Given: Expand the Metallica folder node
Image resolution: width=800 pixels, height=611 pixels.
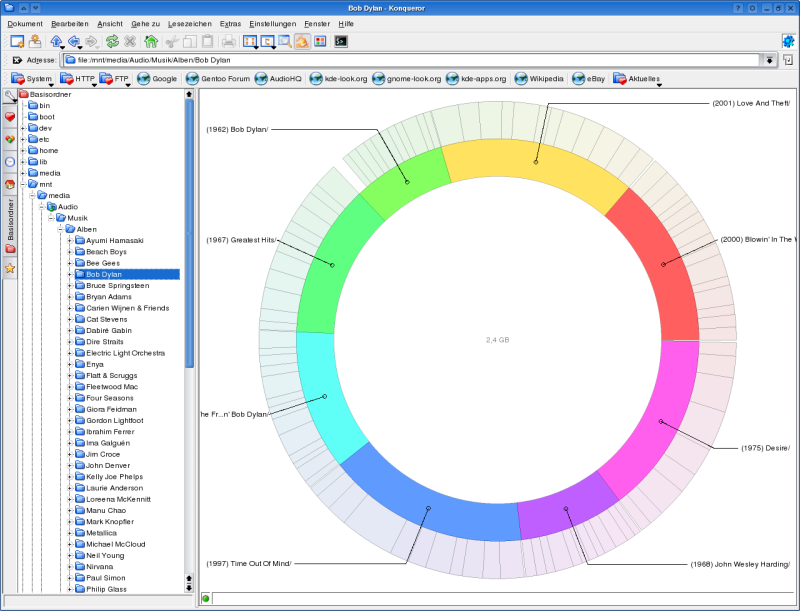Looking at the screenshot, I should tap(70, 532).
